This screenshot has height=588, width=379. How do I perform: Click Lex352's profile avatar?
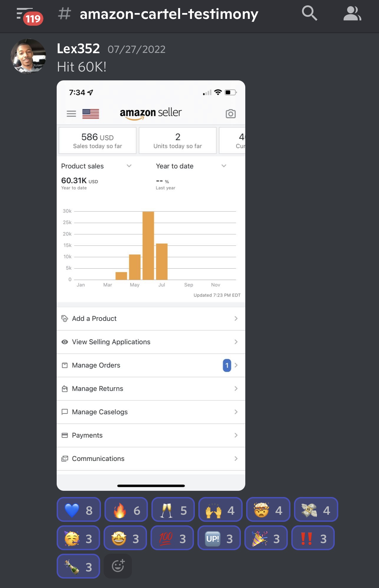[29, 56]
